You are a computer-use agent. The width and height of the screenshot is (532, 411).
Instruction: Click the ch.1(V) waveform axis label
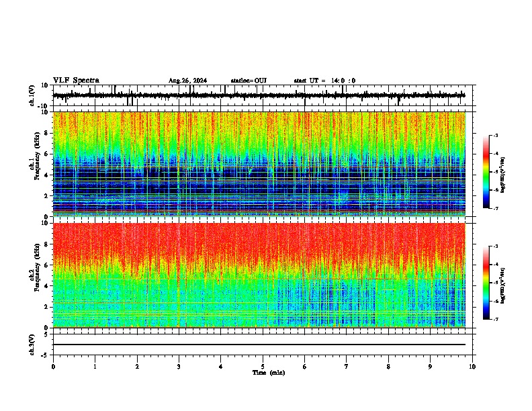(32, 95)
